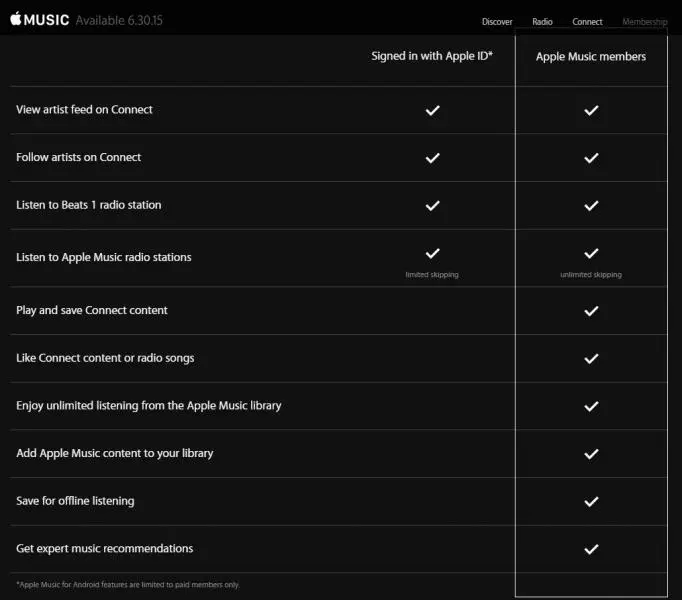This screenshot has height=600, width=682.
Task: Click members checkmark for Beats 1 radio
Action: [591, 205]
